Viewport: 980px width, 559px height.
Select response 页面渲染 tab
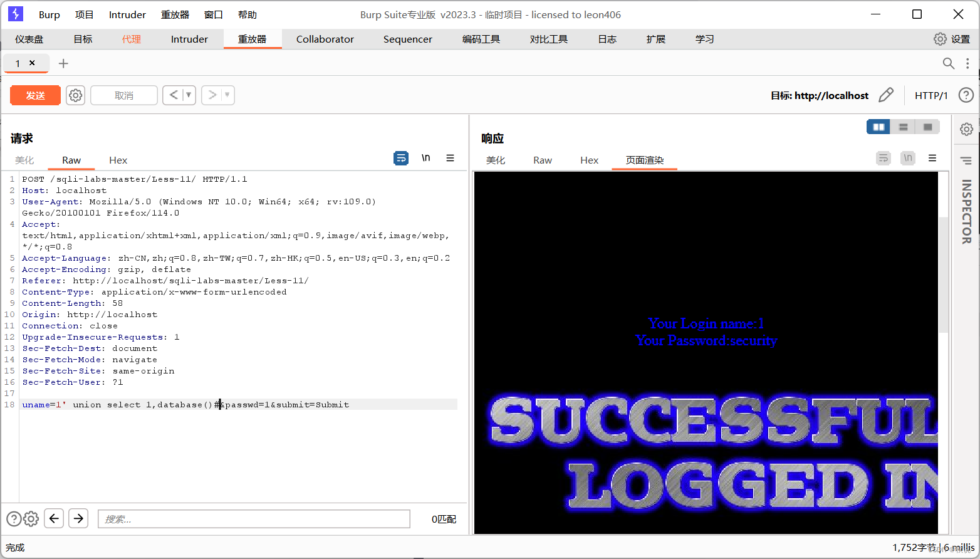tap(645, 160)
